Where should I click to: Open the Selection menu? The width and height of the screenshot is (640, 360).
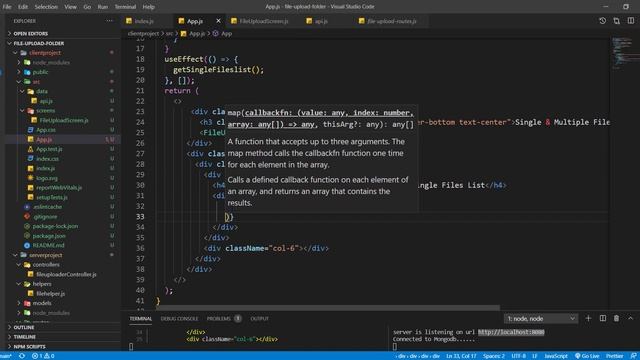point(46,7)
